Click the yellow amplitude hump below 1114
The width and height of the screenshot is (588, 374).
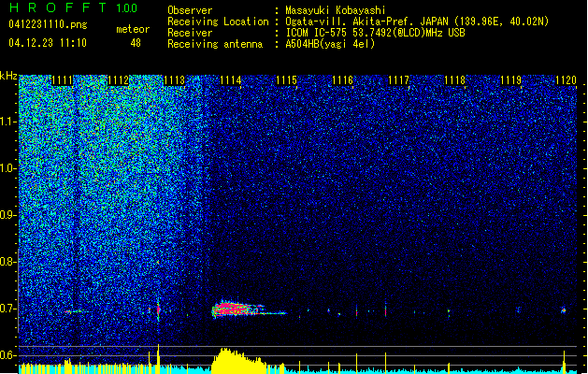point(238,361)
